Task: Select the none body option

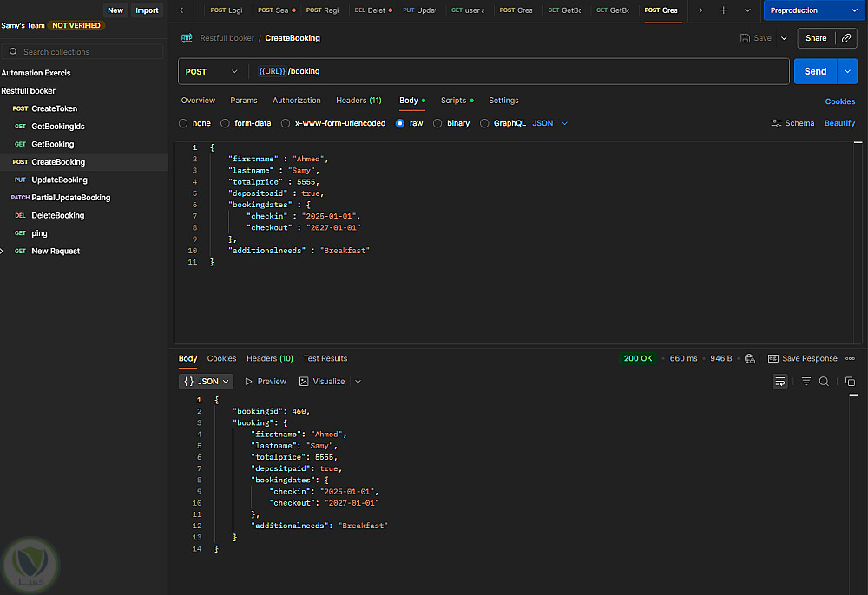Action: click(183, 123)
